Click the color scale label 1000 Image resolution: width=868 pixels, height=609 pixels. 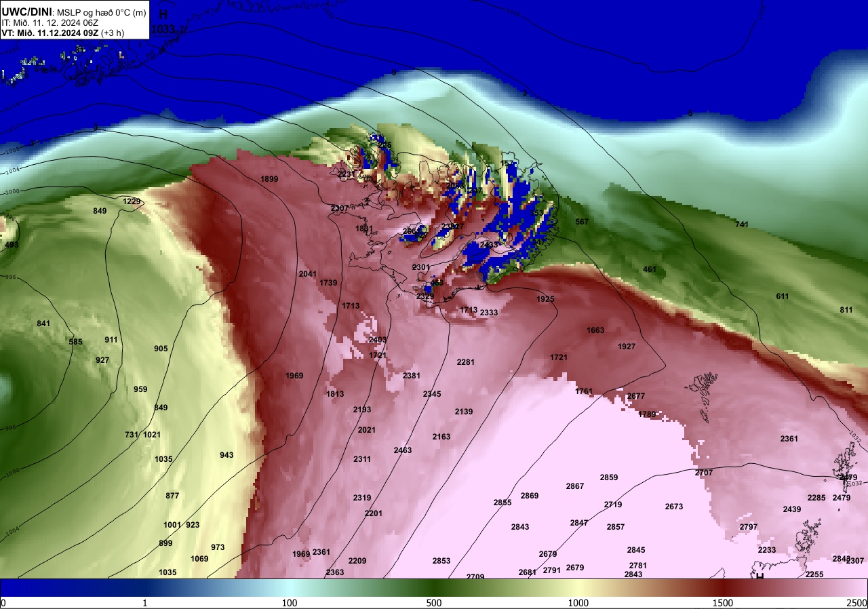578,603
